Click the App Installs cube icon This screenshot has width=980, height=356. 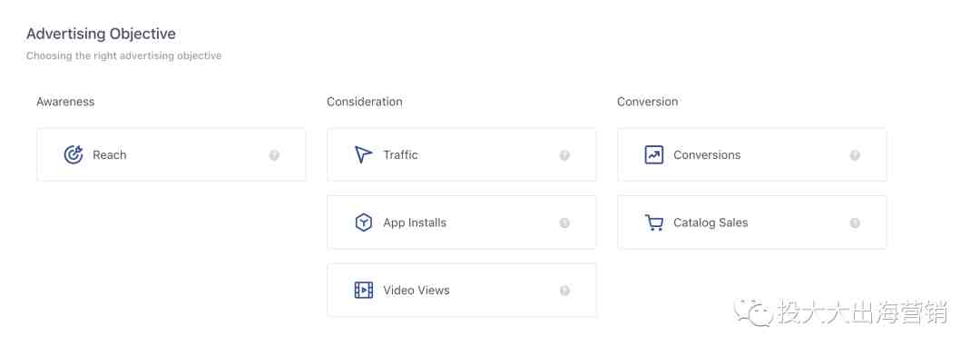(x=363, y=222)
